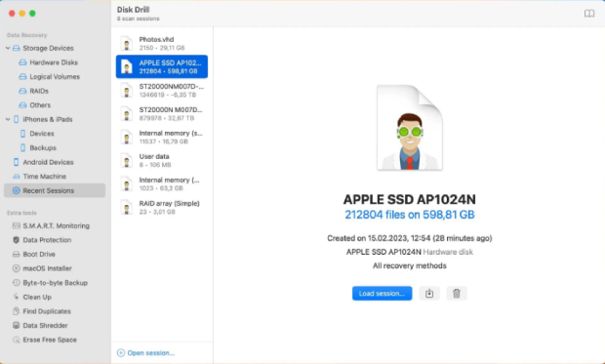Click the Recent Sessions gear icon
605x364 pixels.
click(16, 190)
